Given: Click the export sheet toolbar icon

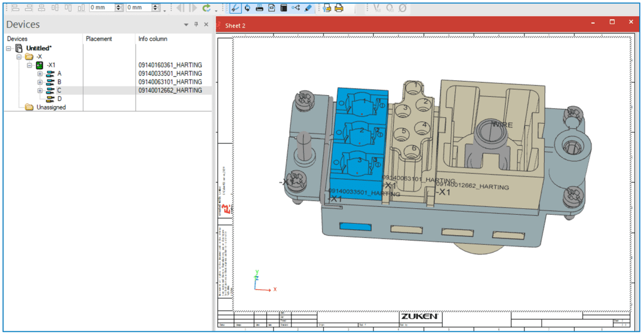Looking at the screenshot, I should [271, 8].
